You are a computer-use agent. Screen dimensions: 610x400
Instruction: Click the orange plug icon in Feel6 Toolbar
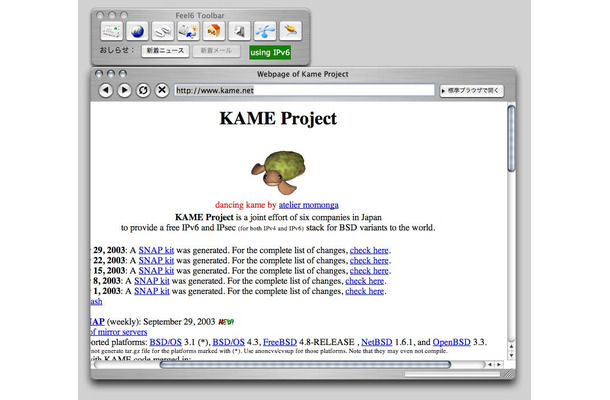coord(290,31)
